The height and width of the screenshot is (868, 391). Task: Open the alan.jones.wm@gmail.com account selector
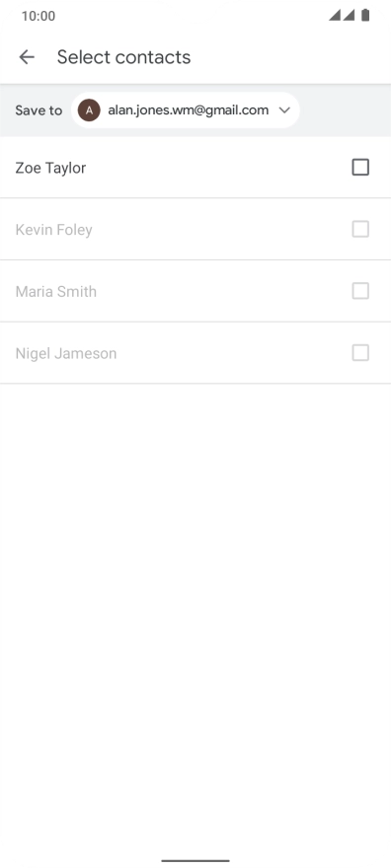(x=186, y=110)
